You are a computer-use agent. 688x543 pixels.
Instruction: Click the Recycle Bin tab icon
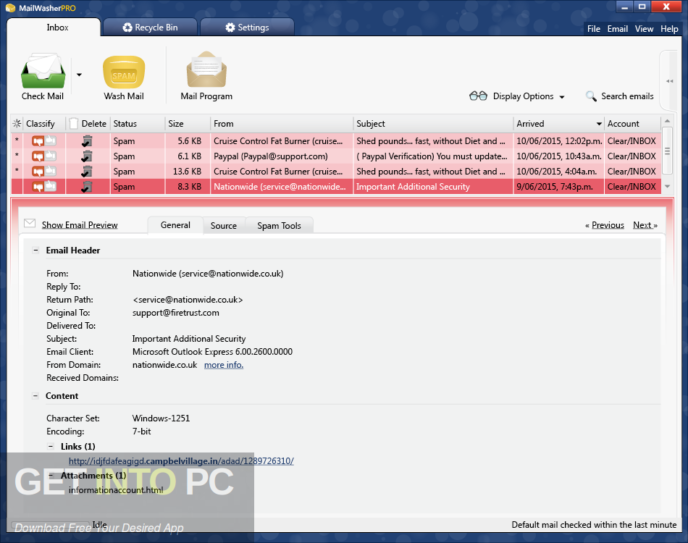(127, 28)
